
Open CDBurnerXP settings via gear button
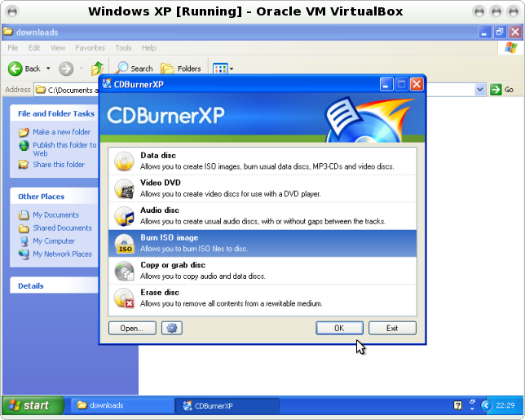(172, 328)
